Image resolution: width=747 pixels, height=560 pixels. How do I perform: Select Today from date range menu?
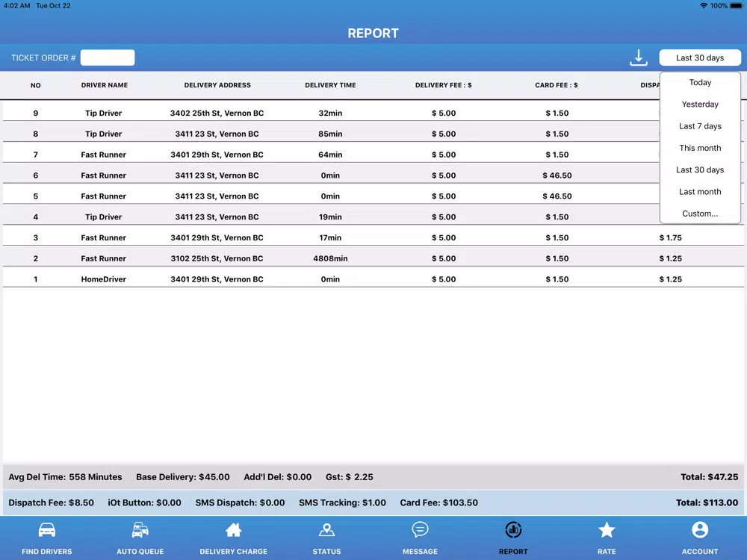pos(700,82)
